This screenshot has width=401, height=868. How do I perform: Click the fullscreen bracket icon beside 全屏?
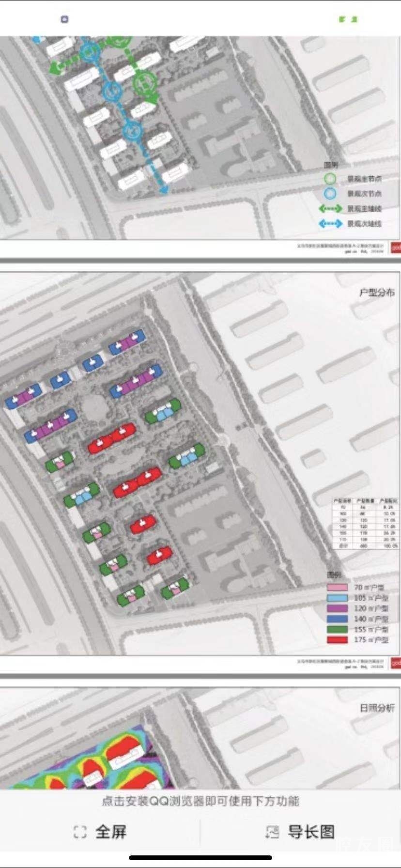pos(80,832)
